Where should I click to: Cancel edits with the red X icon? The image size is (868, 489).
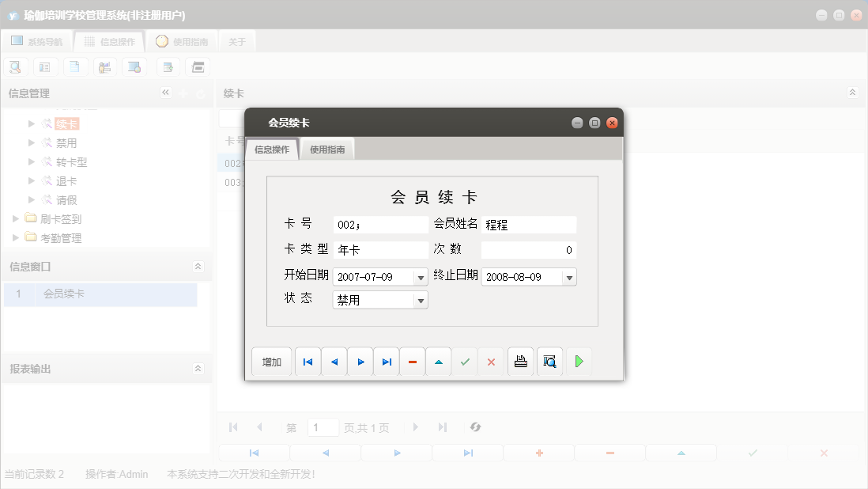pyautogui.click(x=491, y=362)
